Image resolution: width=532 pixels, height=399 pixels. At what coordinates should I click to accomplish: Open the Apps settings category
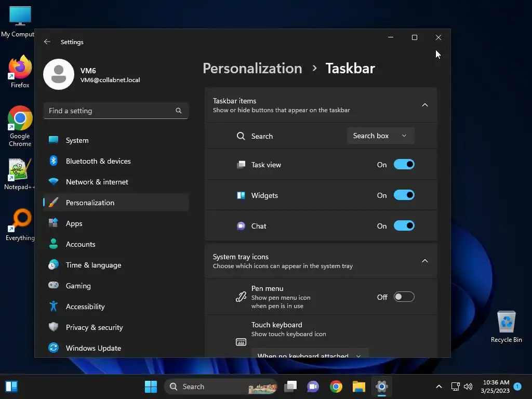pyautogui.click(x=116, y=223)
